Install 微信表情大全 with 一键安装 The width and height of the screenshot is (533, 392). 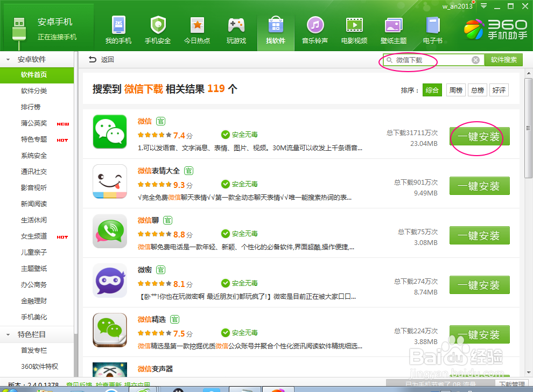pyautogui.click(x=479, y=186)
